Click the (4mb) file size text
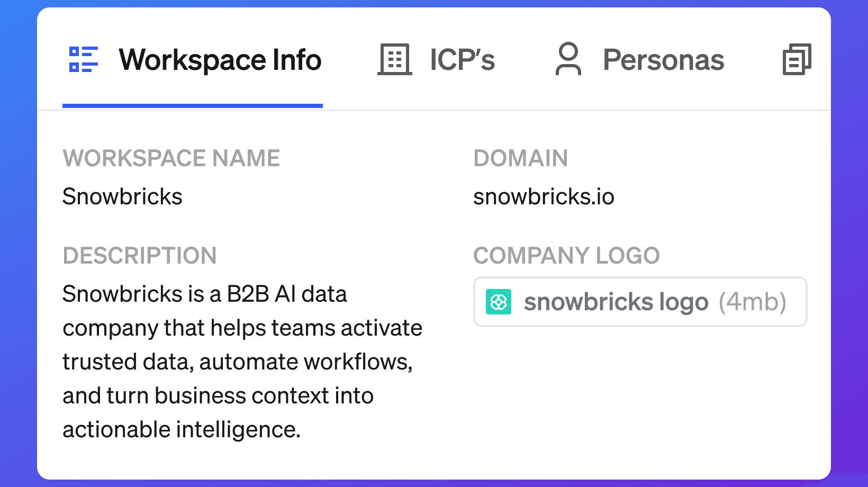Screen dimensions: 868x487 (752, 302)
